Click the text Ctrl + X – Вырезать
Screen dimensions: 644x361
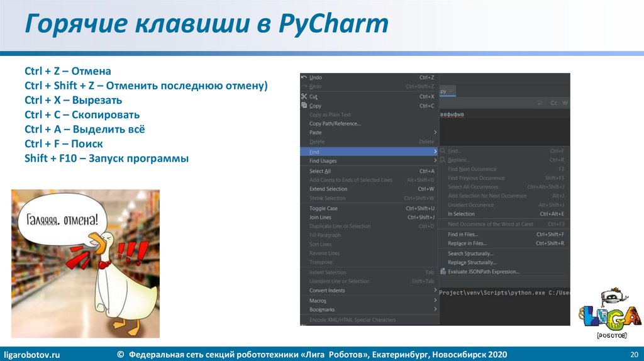click(73, 100)
